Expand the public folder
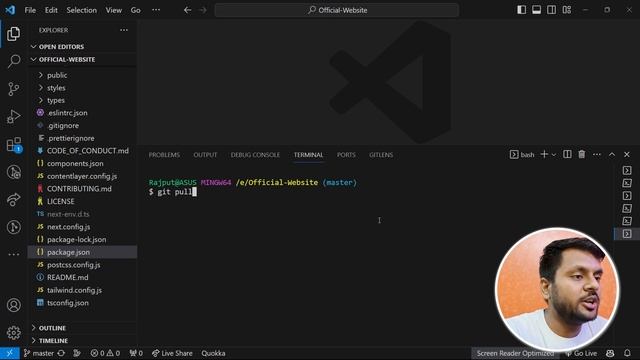Image resolution: width=640 pixels, height=360 pixels. 83,75
